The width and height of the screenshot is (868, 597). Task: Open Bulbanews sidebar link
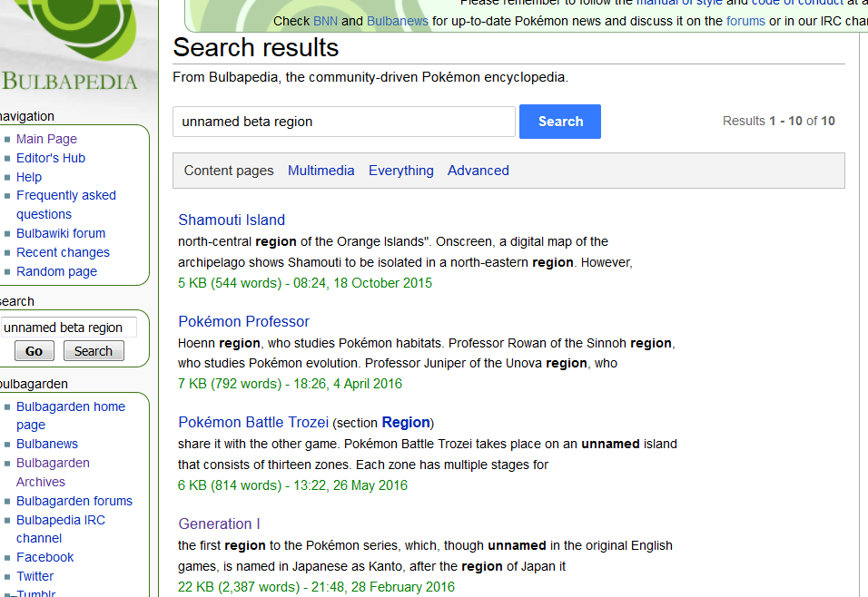click(47, 444)
